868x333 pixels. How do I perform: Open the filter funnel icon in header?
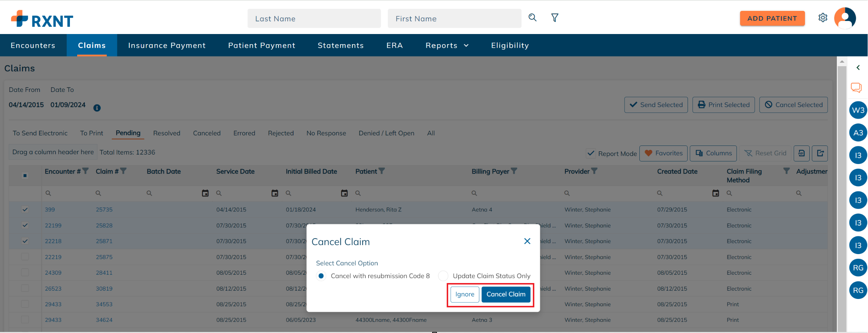tap(555, 18)
